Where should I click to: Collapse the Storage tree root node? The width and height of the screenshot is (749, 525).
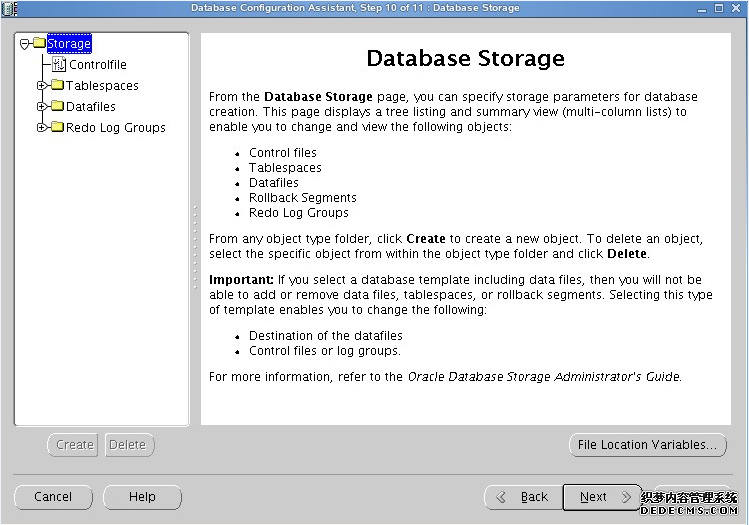pos(25,43)
